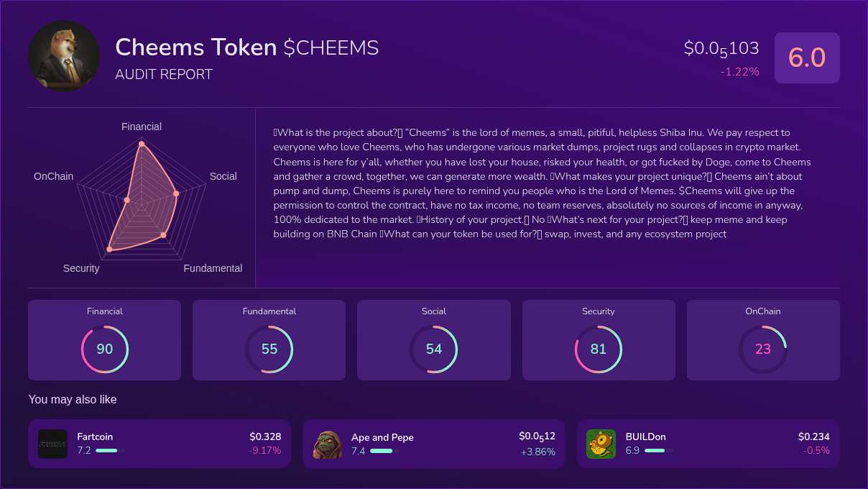Viewport: 868px width, 489px height.
Task: Open the Ape and Pepe recommendation card
Action: point(433,444)
